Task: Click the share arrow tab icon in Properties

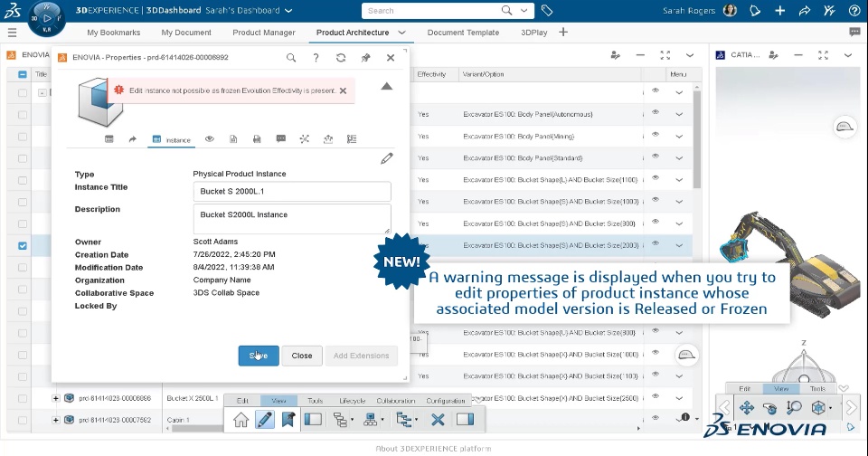Action: pos(132,139)
